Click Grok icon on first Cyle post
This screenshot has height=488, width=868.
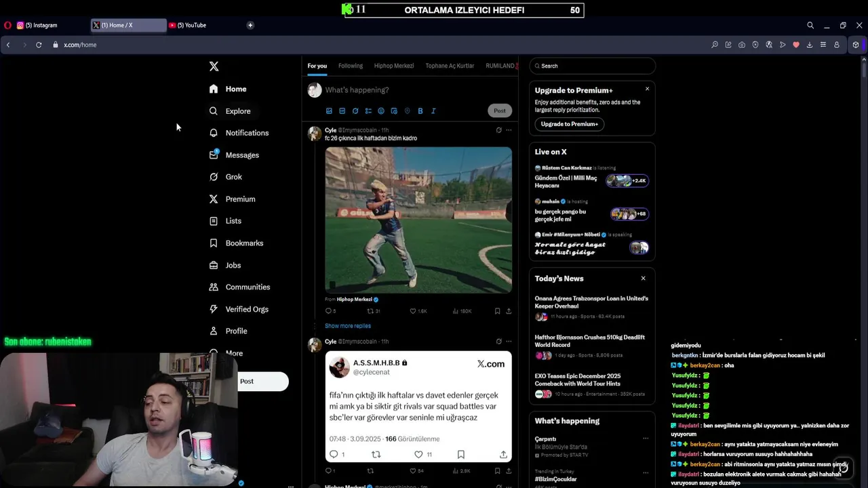coord(498,130)
